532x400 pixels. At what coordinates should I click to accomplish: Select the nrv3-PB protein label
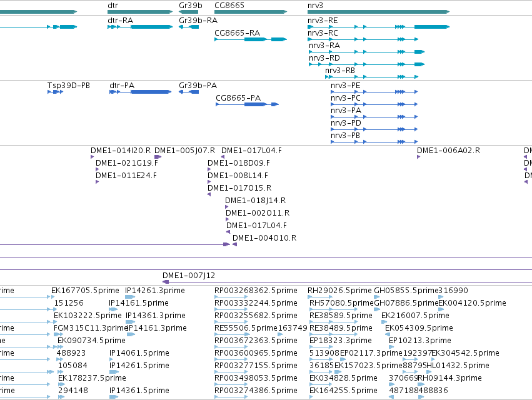345,136
